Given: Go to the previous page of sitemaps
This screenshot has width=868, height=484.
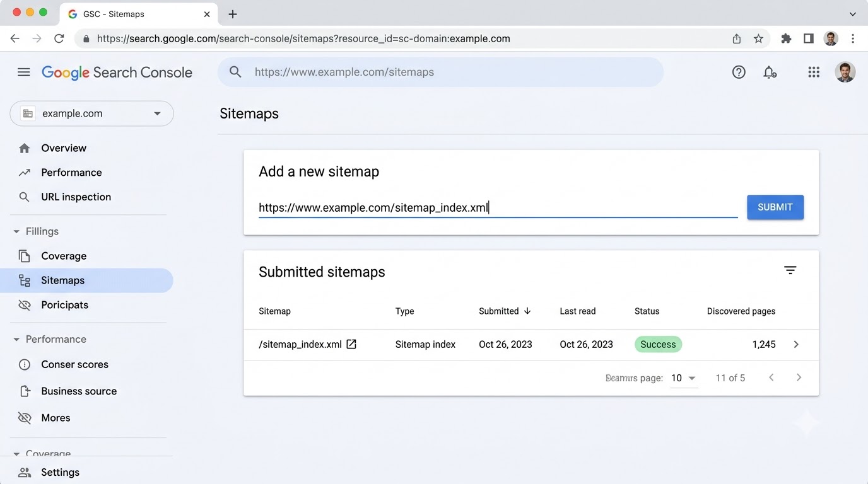Looking at the screenshot, I should [771, 377].
